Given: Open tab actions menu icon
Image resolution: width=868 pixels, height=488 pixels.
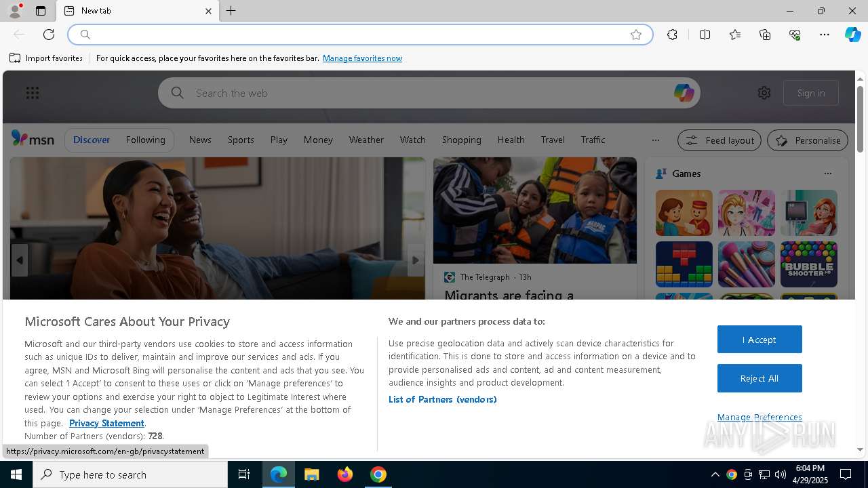Looking at the screenshot, I should [x=41, y=11].
